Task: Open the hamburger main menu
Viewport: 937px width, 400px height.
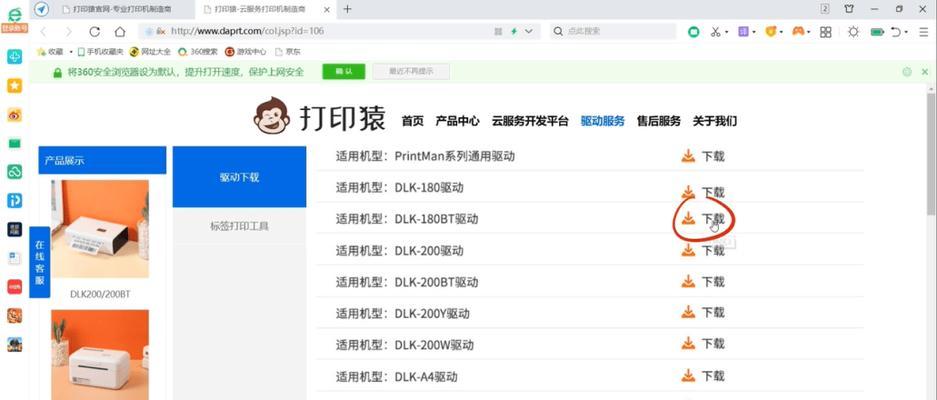Action: (x=924, y=32)
